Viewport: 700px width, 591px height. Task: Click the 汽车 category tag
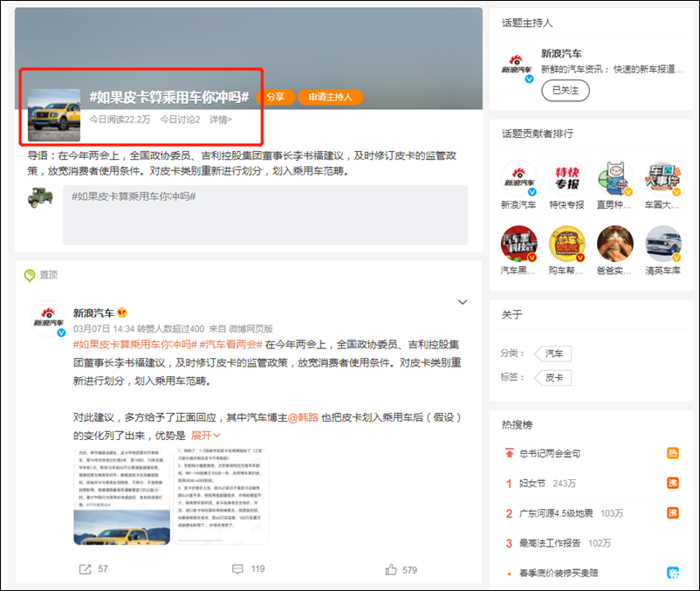pyautogui.click(x=553, y=354)
